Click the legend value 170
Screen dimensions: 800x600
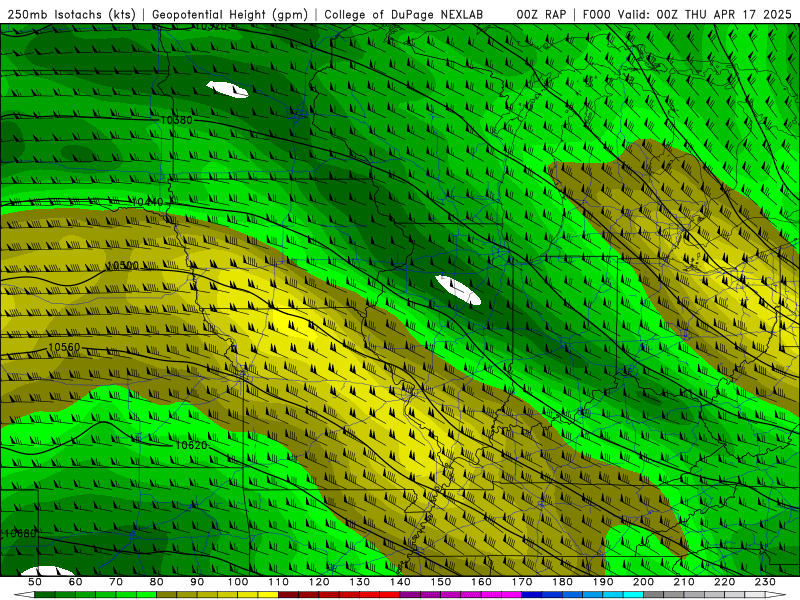pos(522,582)
